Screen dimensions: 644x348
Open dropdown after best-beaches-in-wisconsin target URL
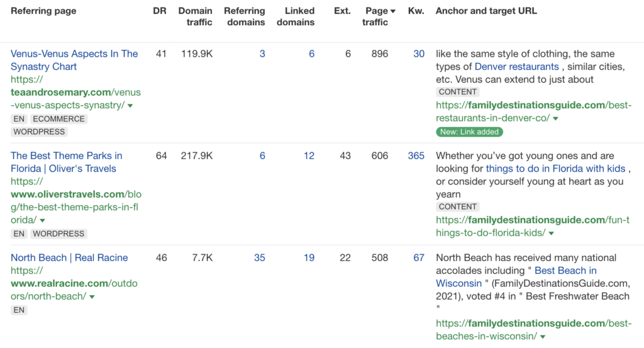click(x=543, y=337)
